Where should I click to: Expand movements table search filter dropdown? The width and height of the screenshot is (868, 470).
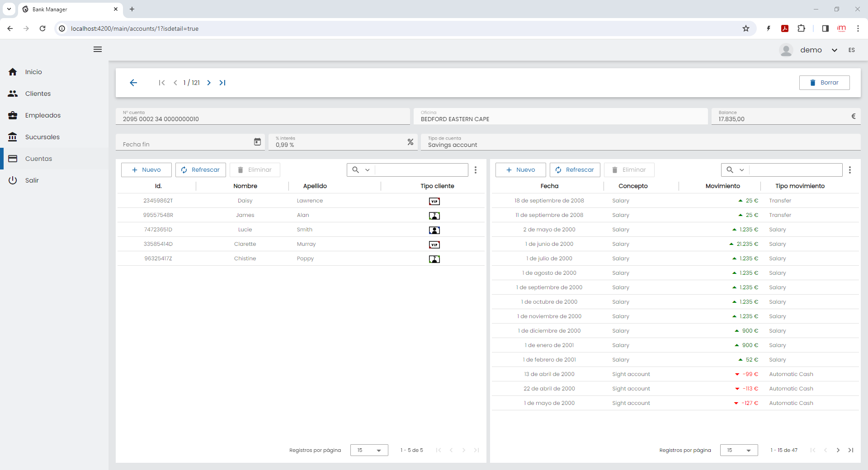[742, 170]
